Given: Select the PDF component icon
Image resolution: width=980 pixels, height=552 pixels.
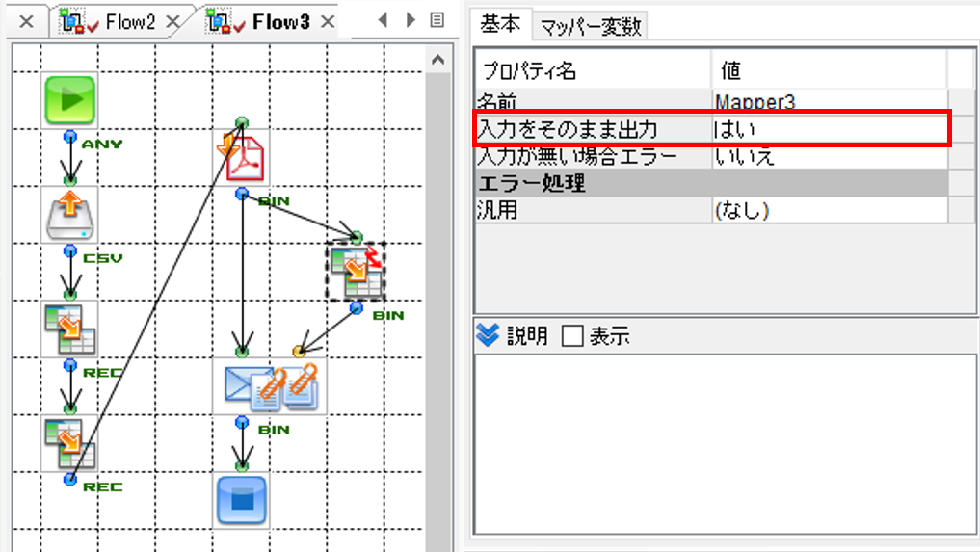Looking at the screenshot, I should pyautogui.click(x=244, y=156).
